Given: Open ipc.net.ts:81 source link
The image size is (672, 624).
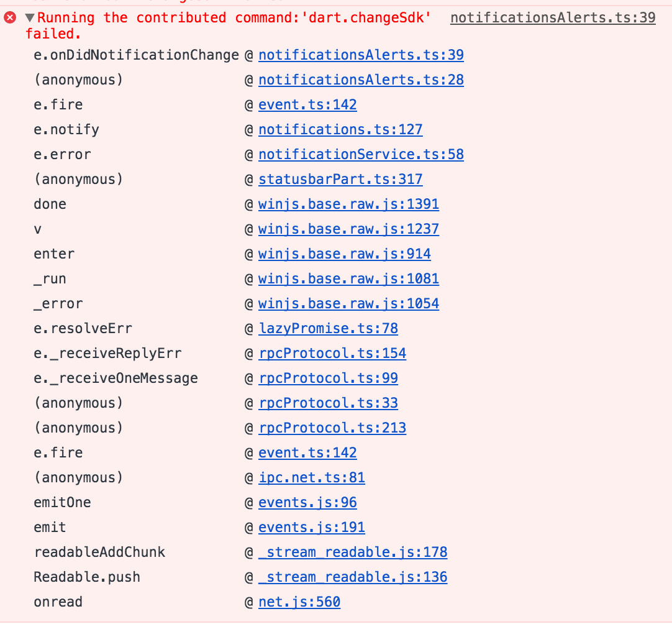Looking at the screenshot, I should pyautogui.click(x=312, y=477).
